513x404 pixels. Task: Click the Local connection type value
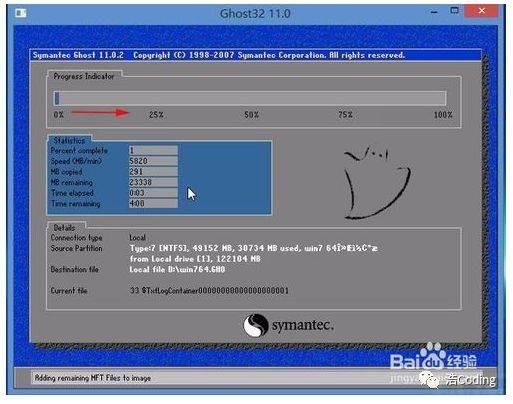click(x=137, y=238)
